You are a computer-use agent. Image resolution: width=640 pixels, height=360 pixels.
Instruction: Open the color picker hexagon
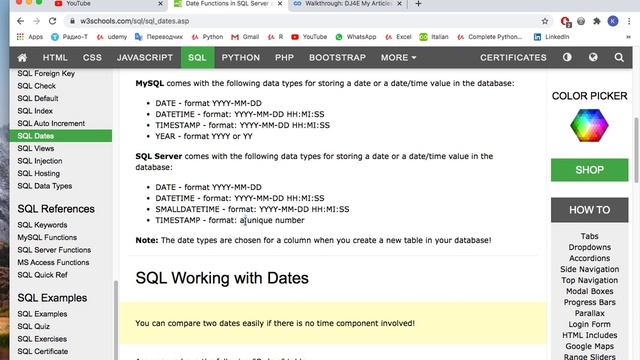click(x=589, y=125)
